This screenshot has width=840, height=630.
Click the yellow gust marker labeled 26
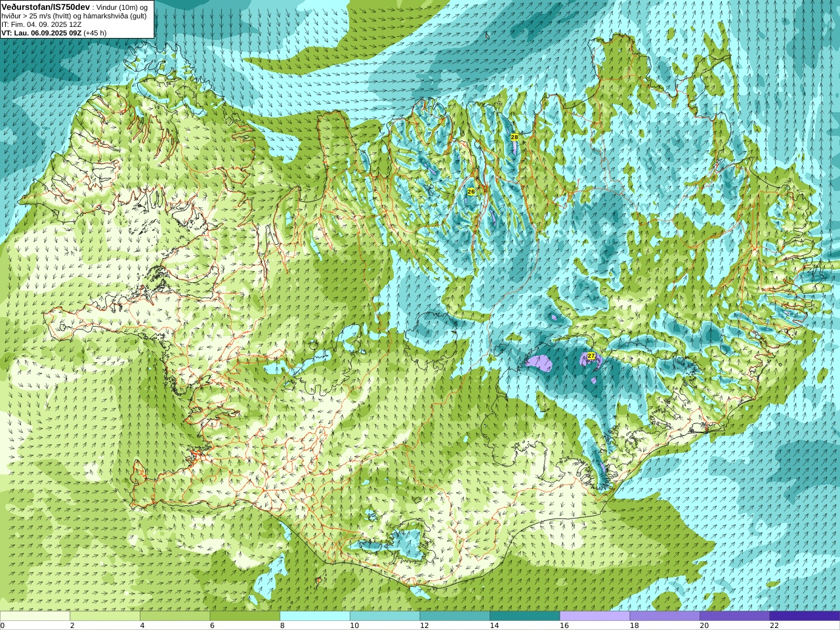(x=471, y=192)
